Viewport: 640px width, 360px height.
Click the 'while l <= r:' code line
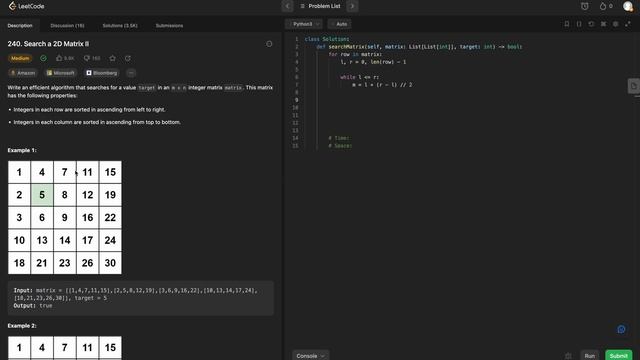(360, 77)
